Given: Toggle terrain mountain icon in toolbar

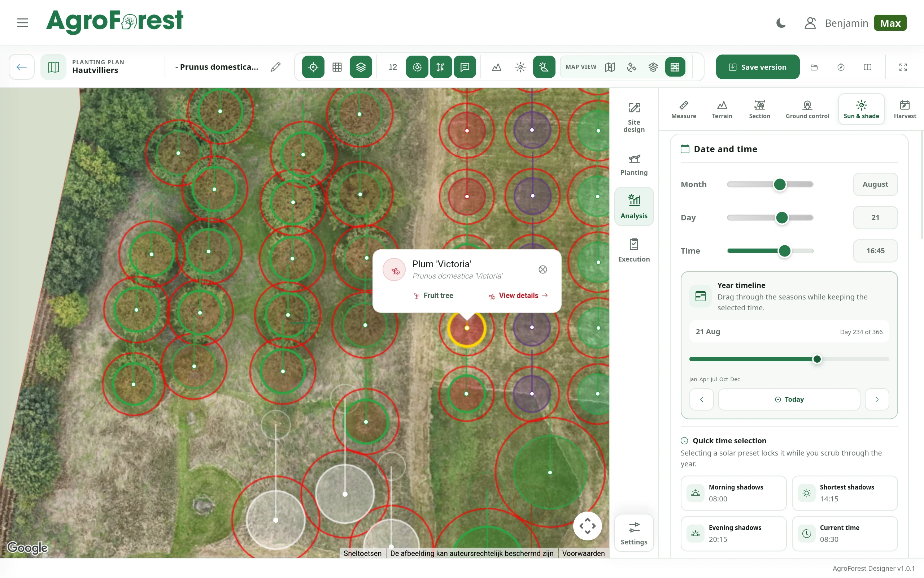Looking at the screenshot, I should coord(496,67).
